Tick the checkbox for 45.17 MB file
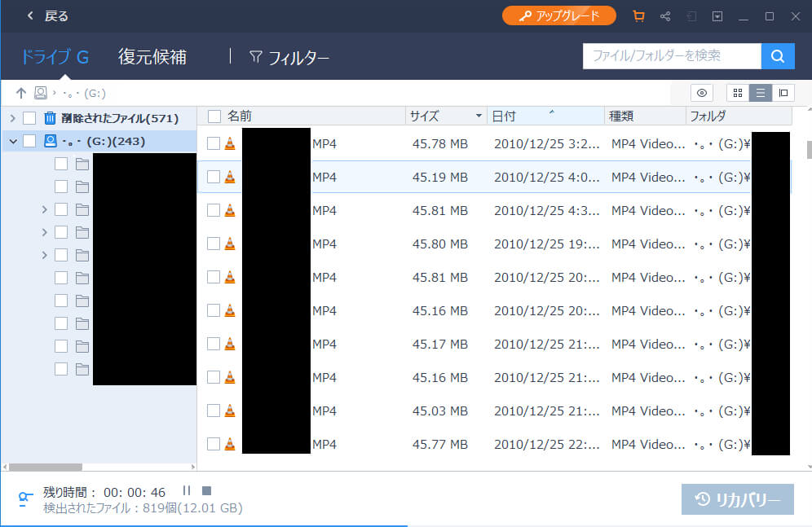 point(214,344)
